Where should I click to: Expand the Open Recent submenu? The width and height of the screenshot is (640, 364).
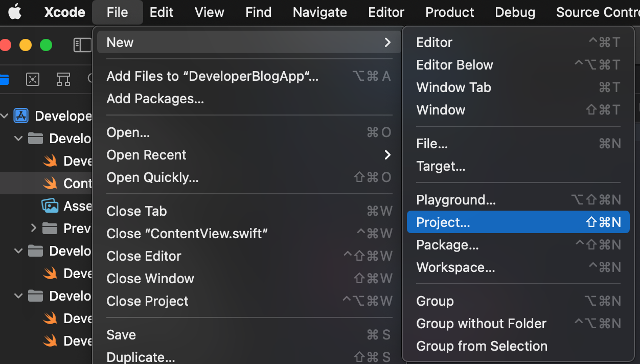(387, 155)
